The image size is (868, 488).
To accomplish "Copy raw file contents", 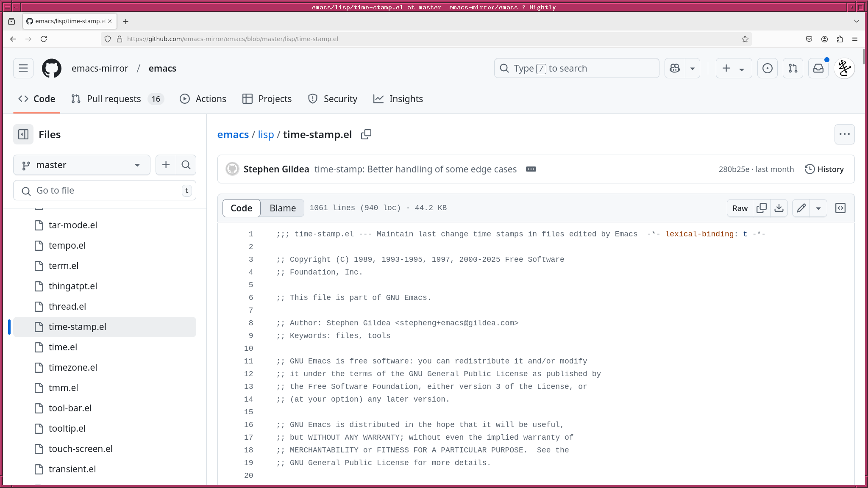I will (761, 208).
